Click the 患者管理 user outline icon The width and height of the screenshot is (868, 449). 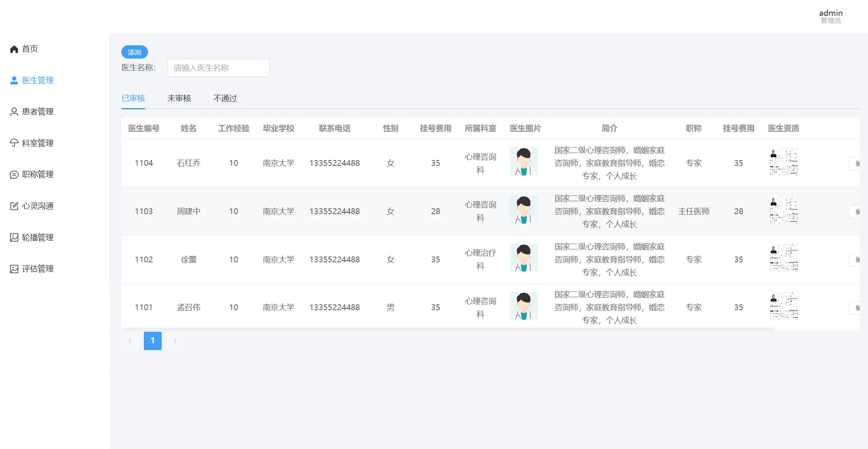[14, 112]
